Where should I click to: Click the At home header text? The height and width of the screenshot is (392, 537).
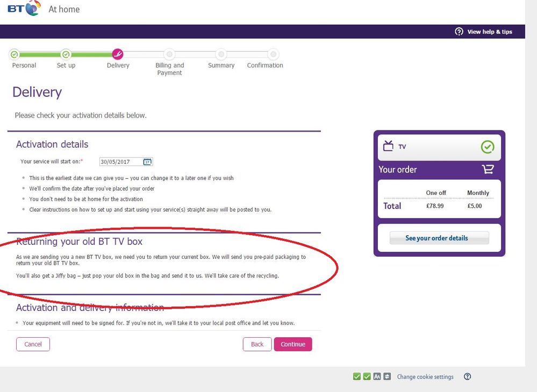(64, 9)
